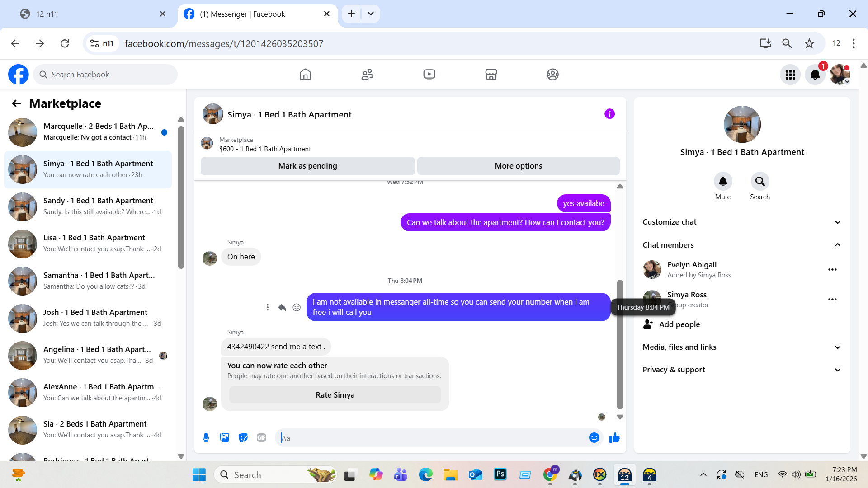The height and width of the screenshot is (488, 868).
Task: Mute this conversation
Action: click(x=722, y=182)
